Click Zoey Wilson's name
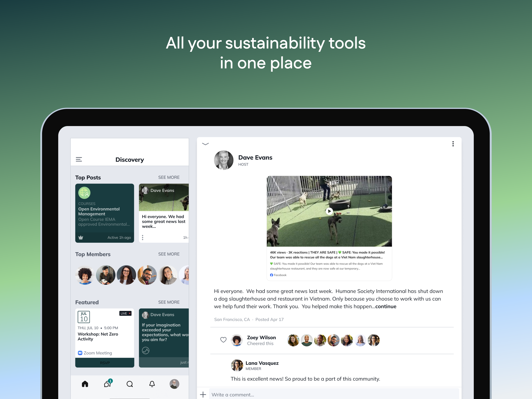Screen dimensions: 532x399 click(x=262, y=338)
